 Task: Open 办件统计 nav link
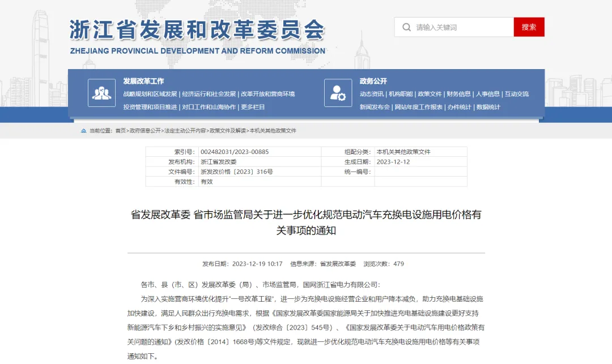click(x=460, y=107)
